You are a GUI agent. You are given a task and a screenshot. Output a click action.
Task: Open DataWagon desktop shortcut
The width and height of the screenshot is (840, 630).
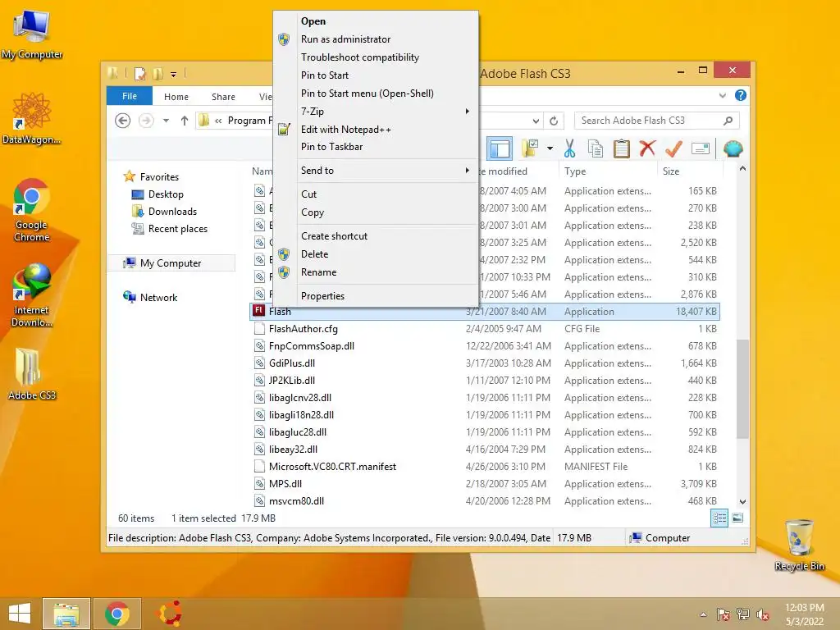point(32,118)
